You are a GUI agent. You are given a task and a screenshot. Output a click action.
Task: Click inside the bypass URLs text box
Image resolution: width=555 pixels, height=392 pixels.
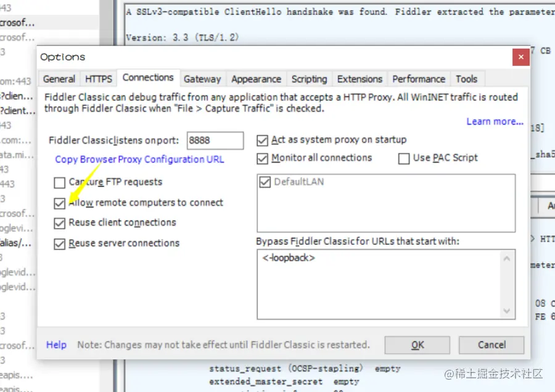386,285
